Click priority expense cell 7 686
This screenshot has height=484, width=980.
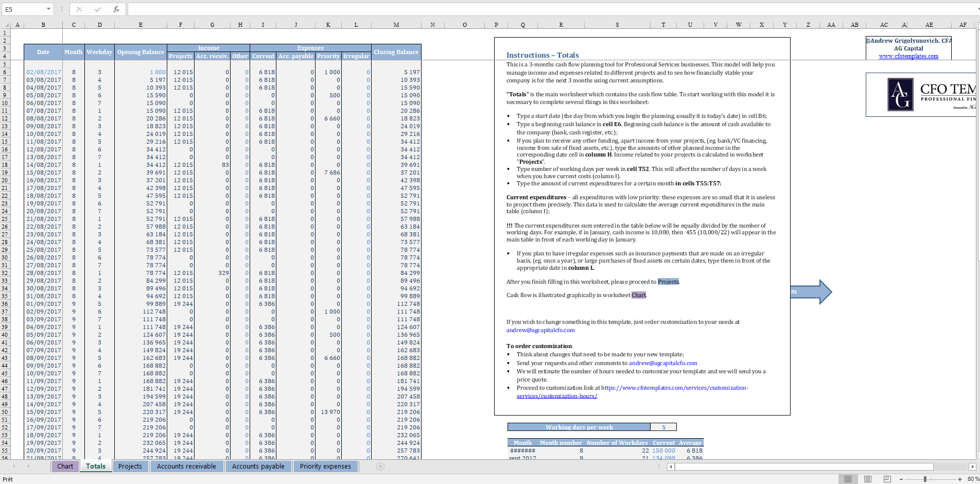tap(328, 172)
